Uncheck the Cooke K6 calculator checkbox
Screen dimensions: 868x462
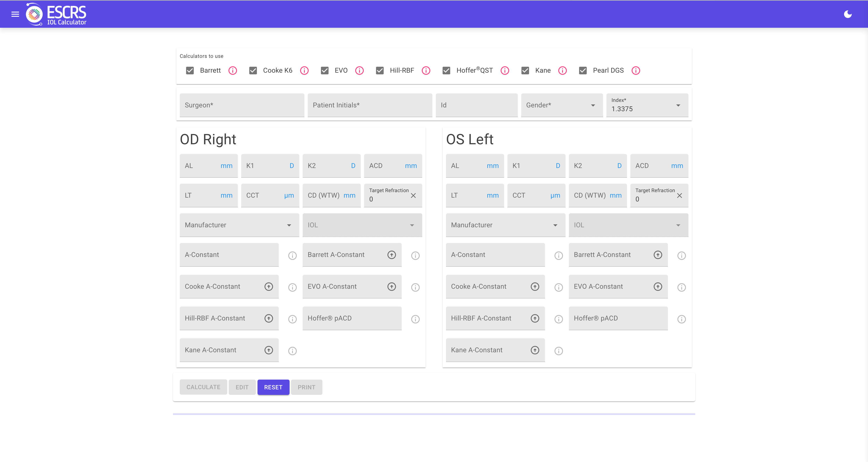(253, 70)
